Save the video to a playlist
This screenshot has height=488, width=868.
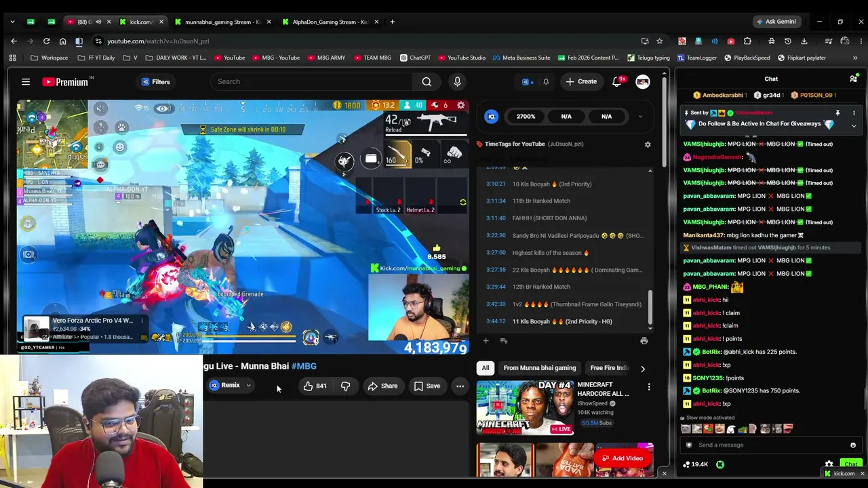[427, 386]
